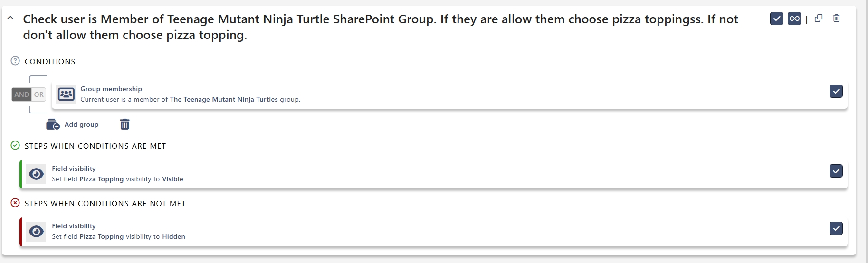Delete the condition group with trash icon

[x=124, y=124]
